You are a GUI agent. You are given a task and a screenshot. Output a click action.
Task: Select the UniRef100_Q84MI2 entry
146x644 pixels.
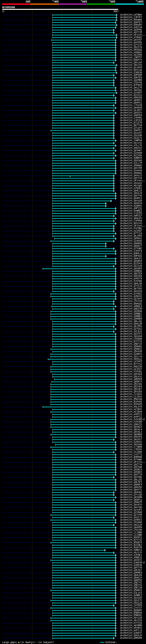coord(131,100)
